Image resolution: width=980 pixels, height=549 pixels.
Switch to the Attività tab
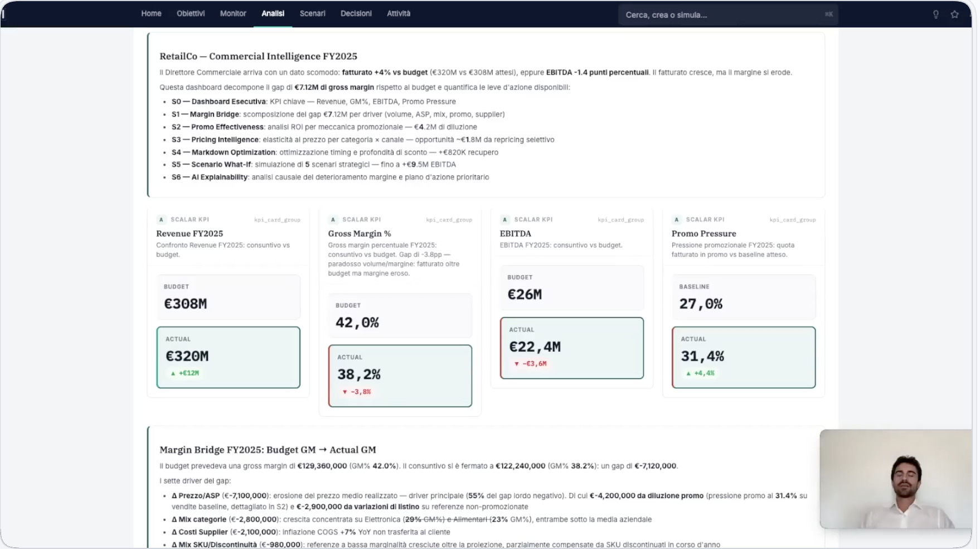coord(399,13)
